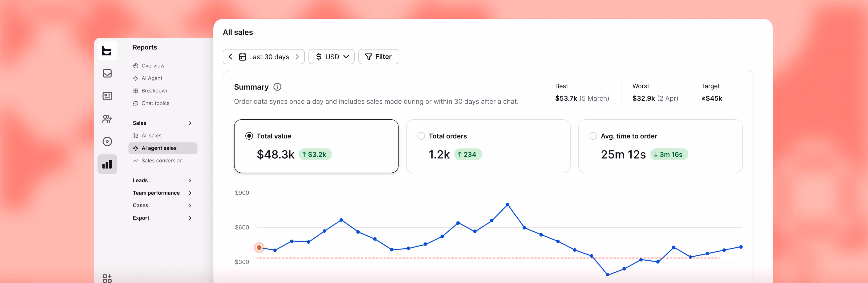Click the calendar icon in date picker
This screenshot has width=868, height=283.
[x=242, y=57]
